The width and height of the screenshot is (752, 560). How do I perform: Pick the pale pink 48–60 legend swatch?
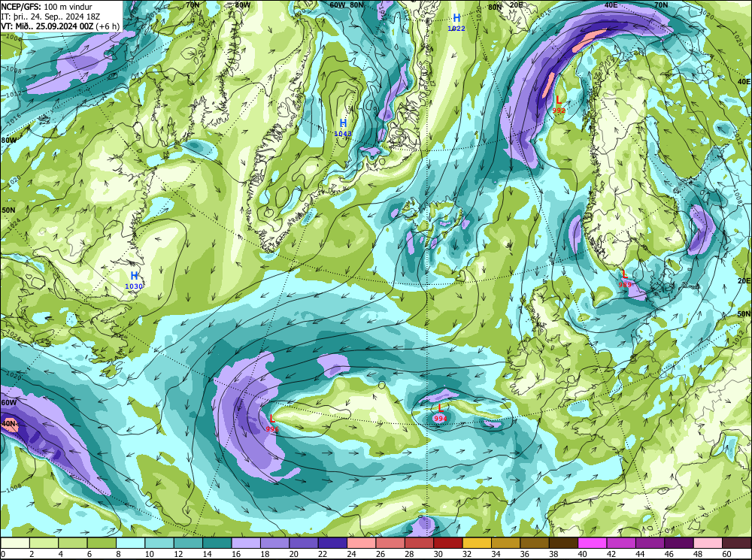click(708, 543)
